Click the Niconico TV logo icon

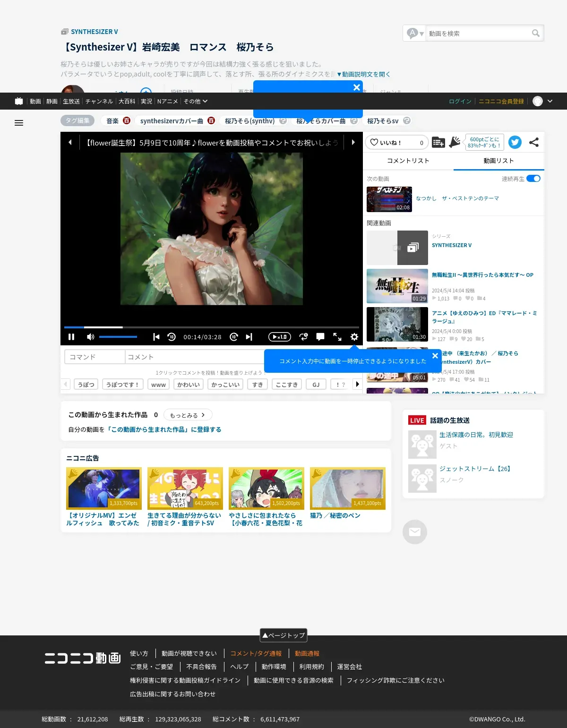point(19,101)
